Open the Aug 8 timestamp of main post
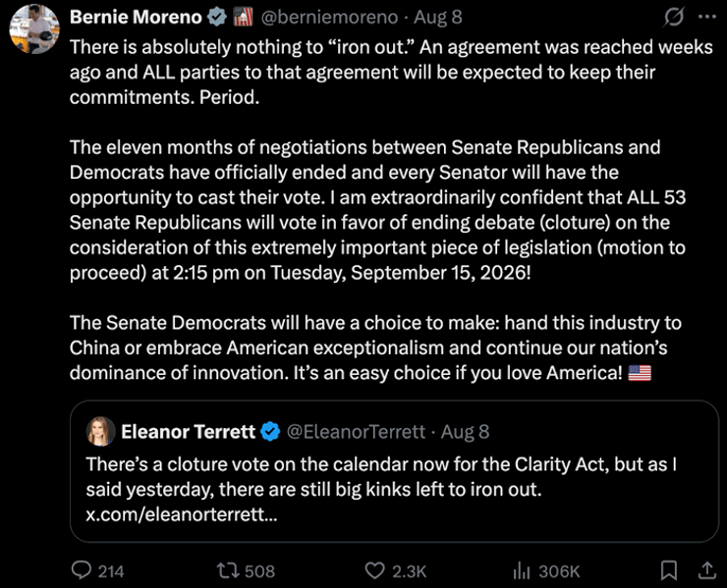 click(438, 17)
